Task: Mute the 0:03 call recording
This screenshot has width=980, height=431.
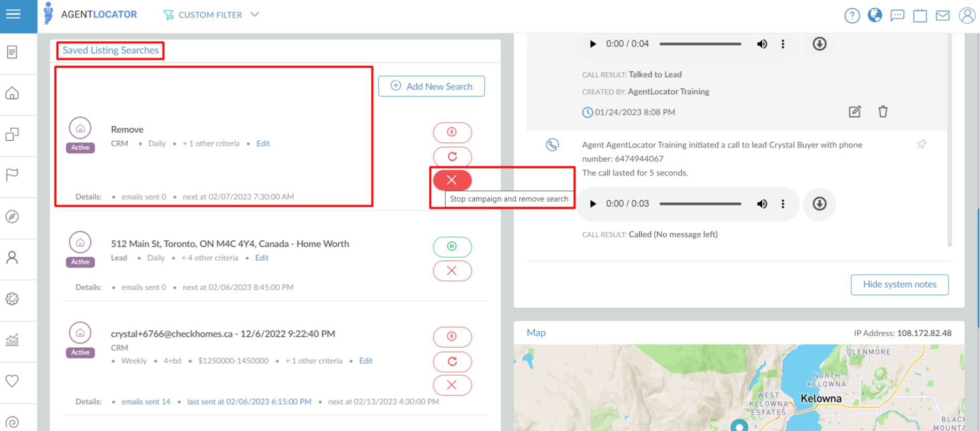Action: (x=762, y=204)
